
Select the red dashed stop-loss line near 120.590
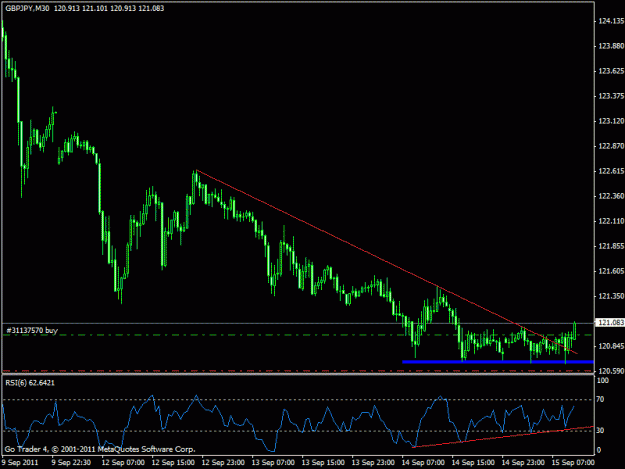[x=298, y=371]
